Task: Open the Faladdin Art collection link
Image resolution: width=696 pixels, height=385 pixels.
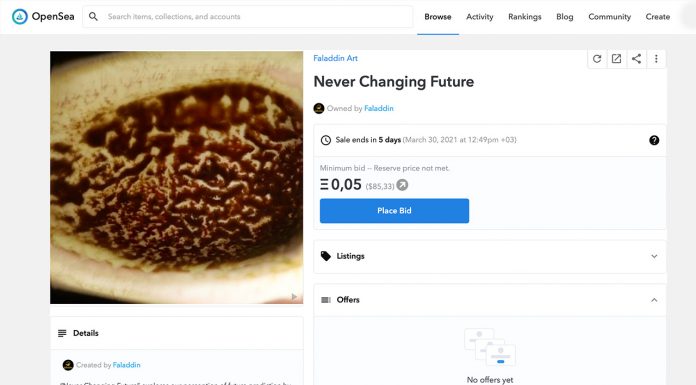Action: [335, 58]
